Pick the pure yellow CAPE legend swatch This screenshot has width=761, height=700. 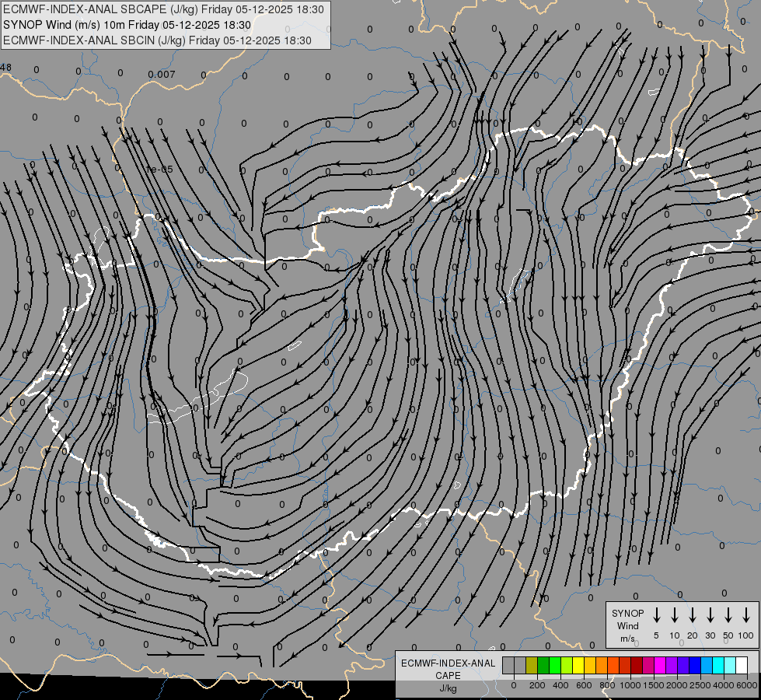coord(578,665)
